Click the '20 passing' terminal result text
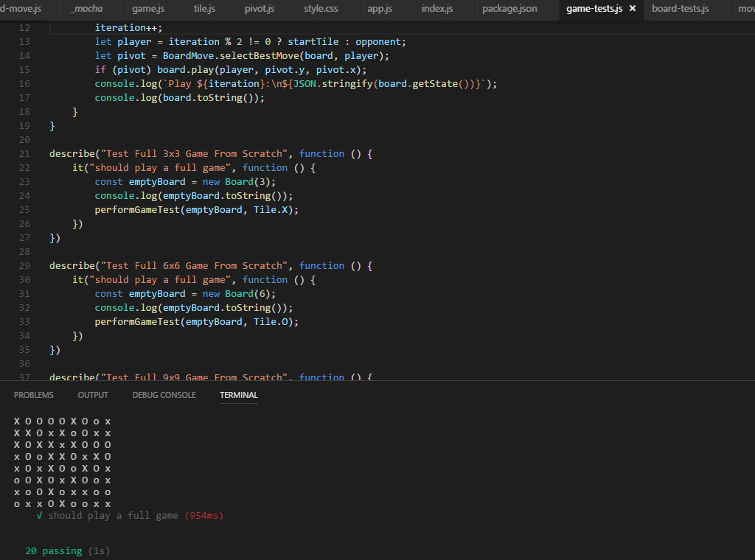The width and height of the screenshot is (755, 560). click(x=53, y=551)
